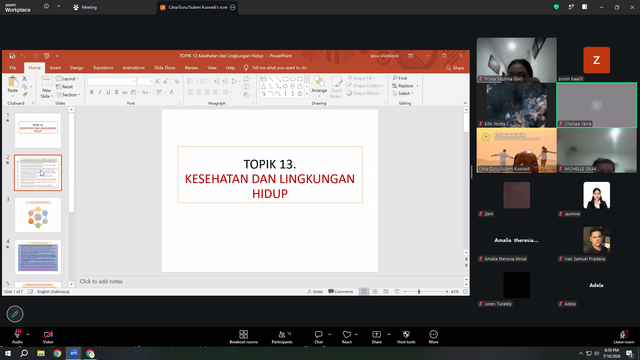Select slide 4 thumbnail
This screenshot has width=640, height=360.
38,257
